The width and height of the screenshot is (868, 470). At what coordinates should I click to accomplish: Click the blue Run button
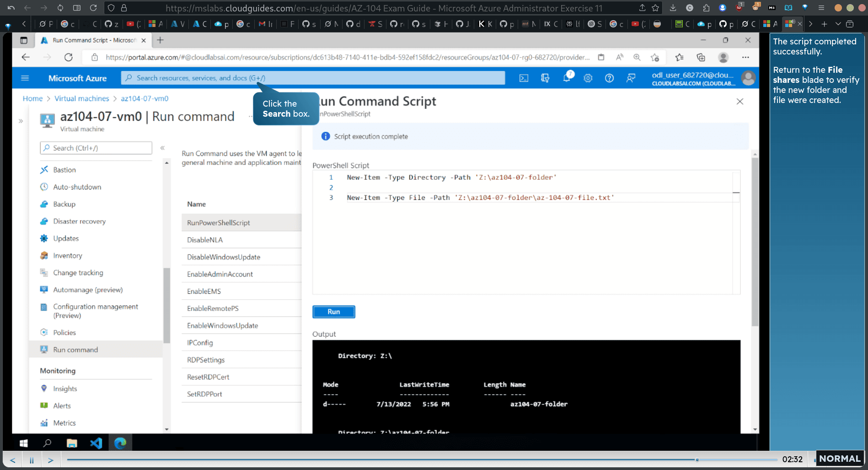(x=334, y=312)
